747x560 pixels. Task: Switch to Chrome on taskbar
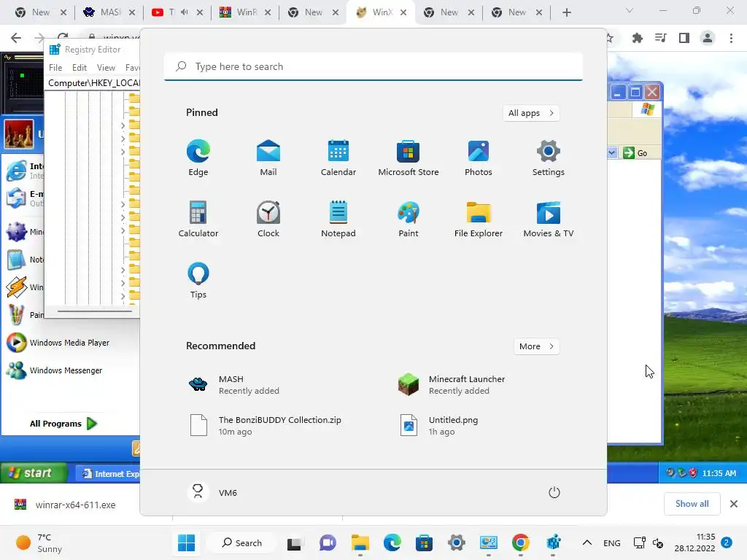tap(521, 542)
